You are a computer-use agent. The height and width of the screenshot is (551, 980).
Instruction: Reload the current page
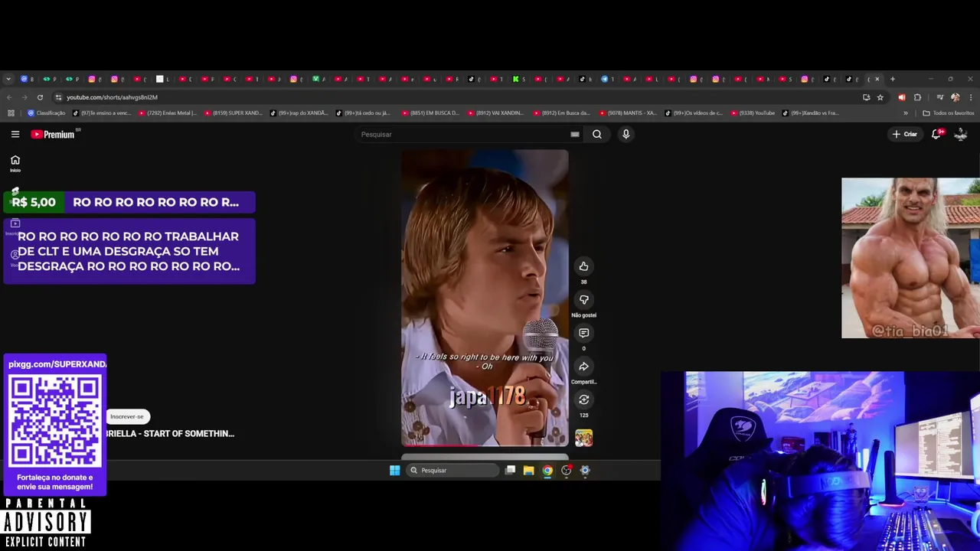[40, 97]
